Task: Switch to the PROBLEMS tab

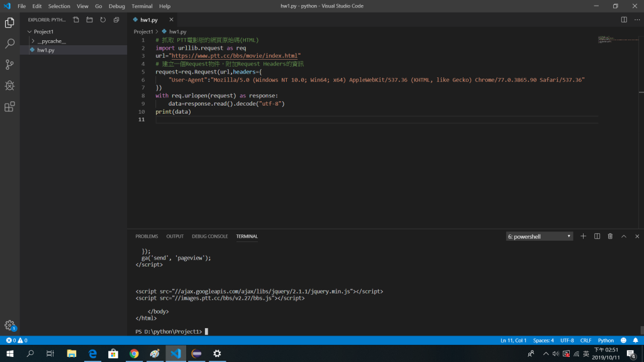Action: tap(147, 236)
